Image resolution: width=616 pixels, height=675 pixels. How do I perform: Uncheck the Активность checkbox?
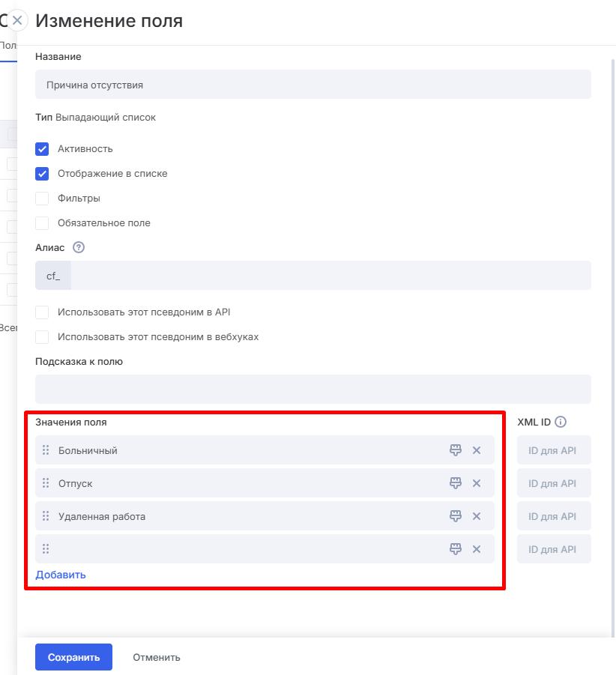coord(42,149)
